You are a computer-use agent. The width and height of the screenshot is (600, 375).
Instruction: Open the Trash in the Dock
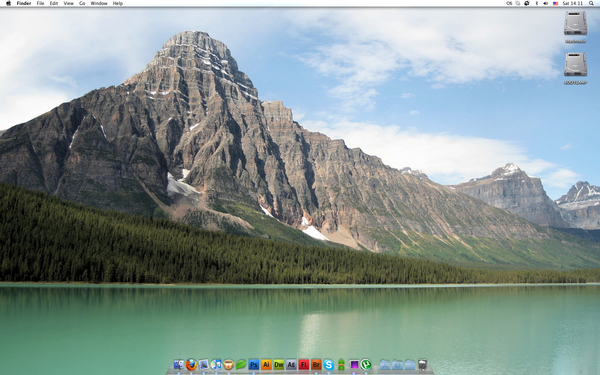coord(422,365)
